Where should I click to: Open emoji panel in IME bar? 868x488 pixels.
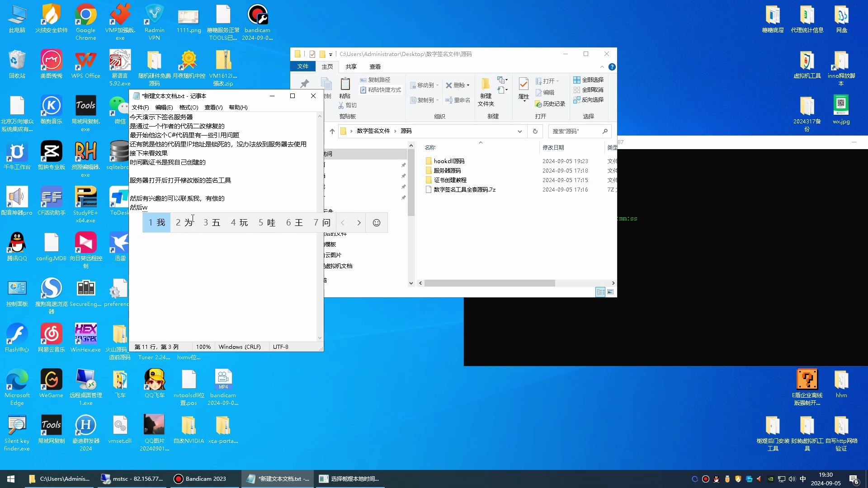[376, 223]
